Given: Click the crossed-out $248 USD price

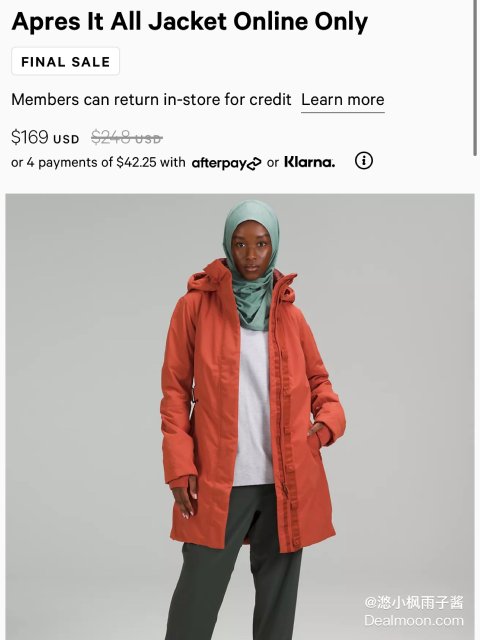Looking at the screenshot, I should [x=127, y=138].
